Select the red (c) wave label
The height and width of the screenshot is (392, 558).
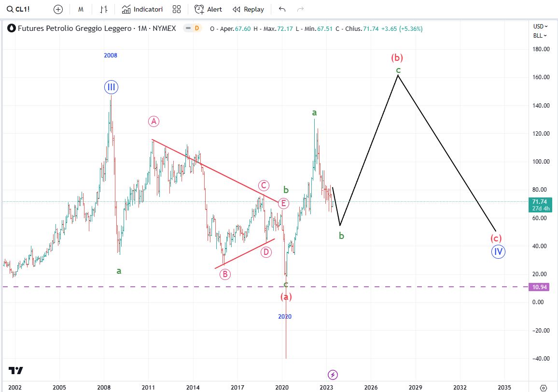tap(496, 238)
